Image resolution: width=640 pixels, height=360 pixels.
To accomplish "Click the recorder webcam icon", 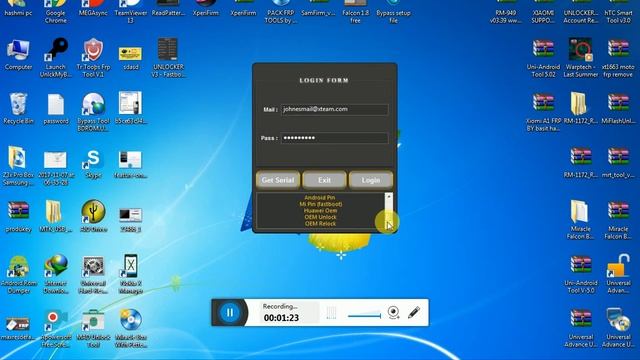I will tap(393, 313).
